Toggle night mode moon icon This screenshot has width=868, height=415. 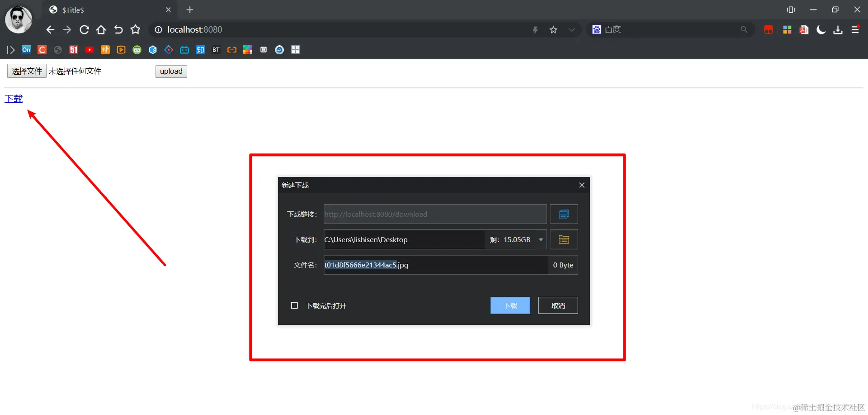(x=821, y=30)
